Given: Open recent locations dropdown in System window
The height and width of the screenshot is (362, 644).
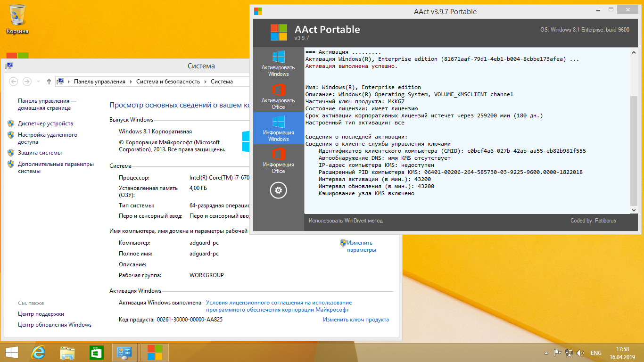Looking at the screenshot, I should 38,82.
